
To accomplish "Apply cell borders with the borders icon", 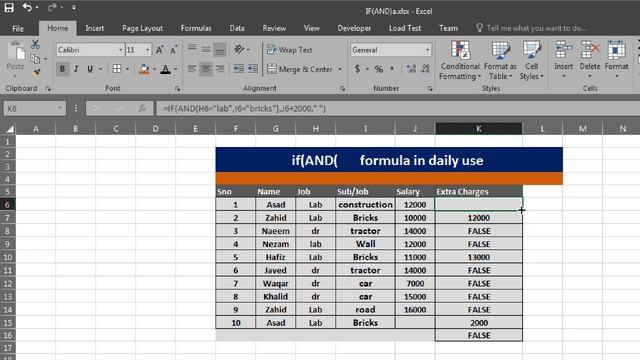I will point(117,69).
